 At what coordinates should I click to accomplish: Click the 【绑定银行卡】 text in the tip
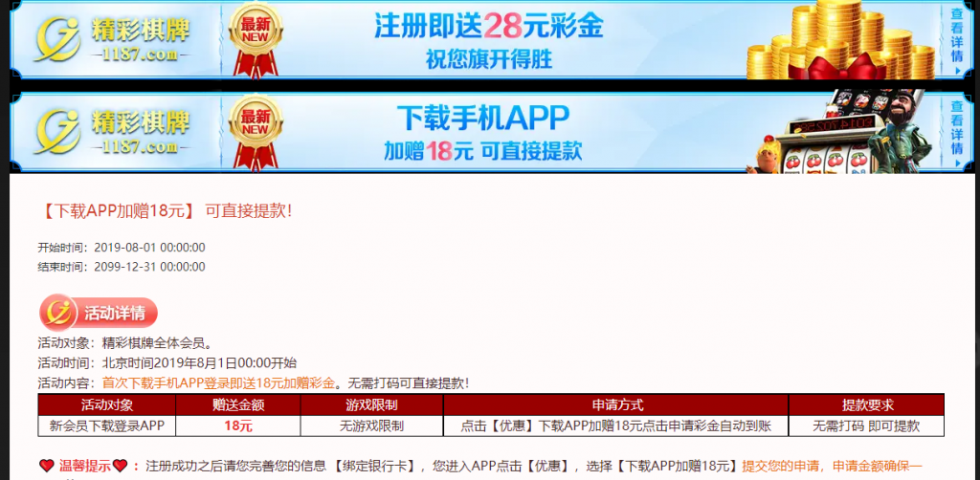pos(375,466)
